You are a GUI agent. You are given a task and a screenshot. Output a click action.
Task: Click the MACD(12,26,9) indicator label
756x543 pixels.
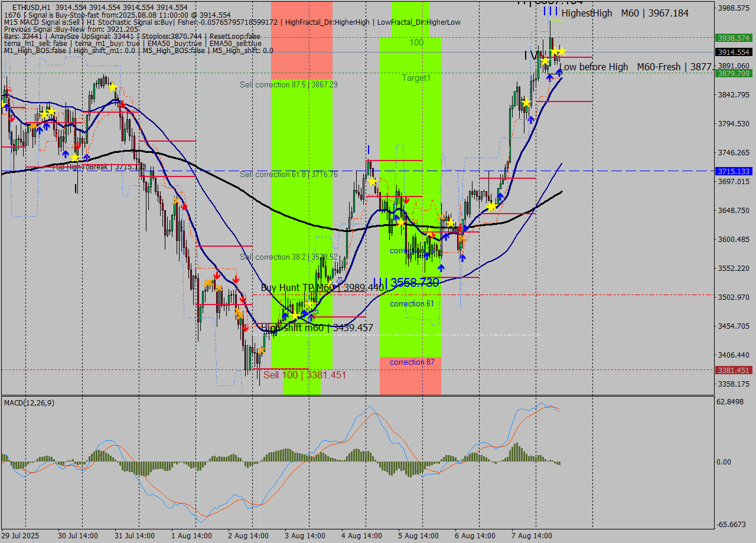point(27,404)
